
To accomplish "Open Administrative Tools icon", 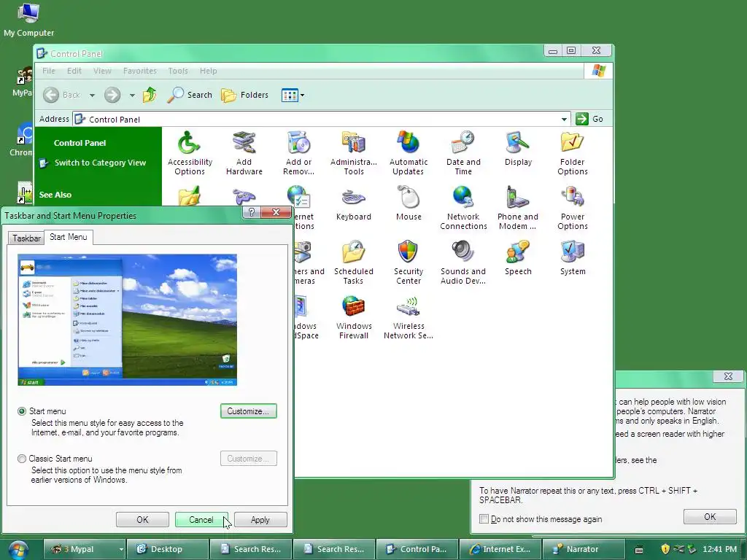I will point(354,153).
